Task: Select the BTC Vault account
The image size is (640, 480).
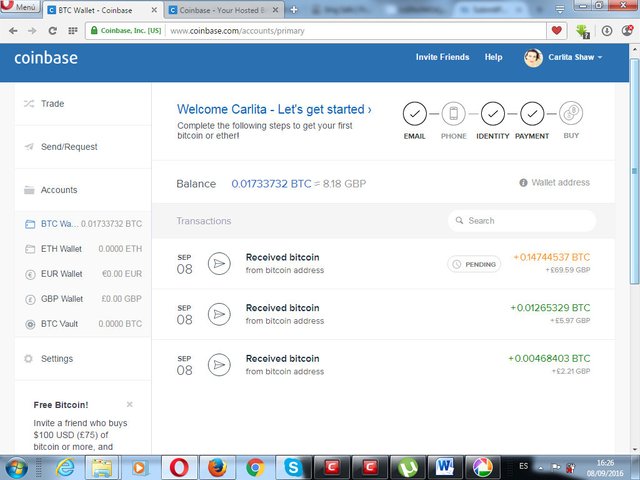Action: click(83, 324)
